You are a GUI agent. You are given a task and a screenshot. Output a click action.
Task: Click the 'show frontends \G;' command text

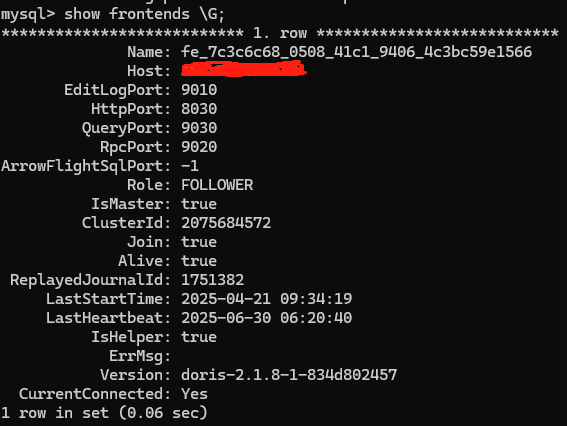coord(144,14)
